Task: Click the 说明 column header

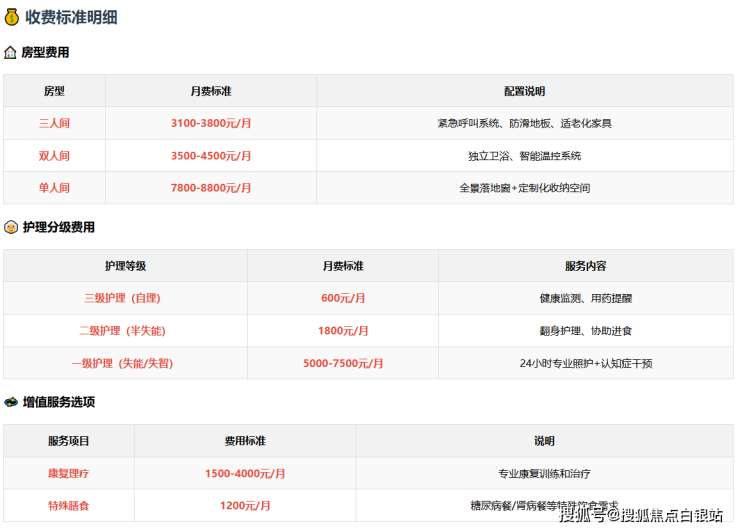Action: [x=544, y=441]
